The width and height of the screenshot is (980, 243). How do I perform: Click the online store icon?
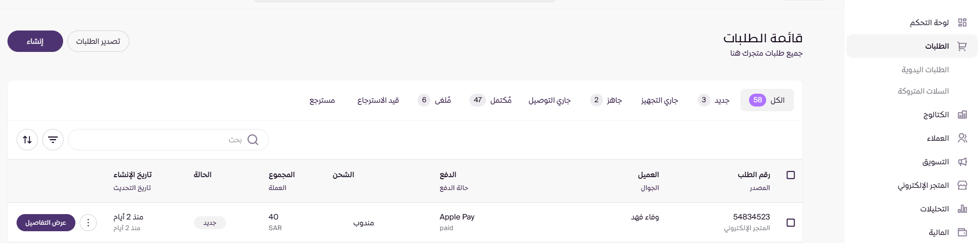point(962,185)
